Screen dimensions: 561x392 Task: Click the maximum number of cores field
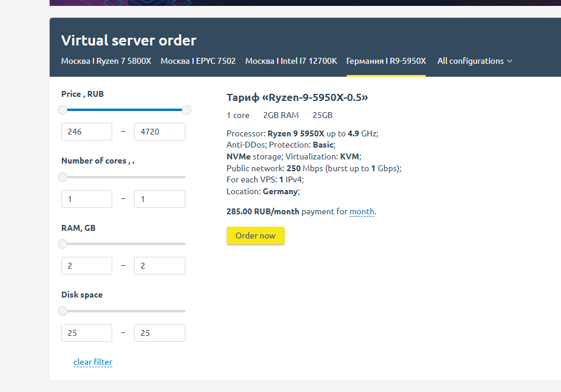(x=159, y=199)
